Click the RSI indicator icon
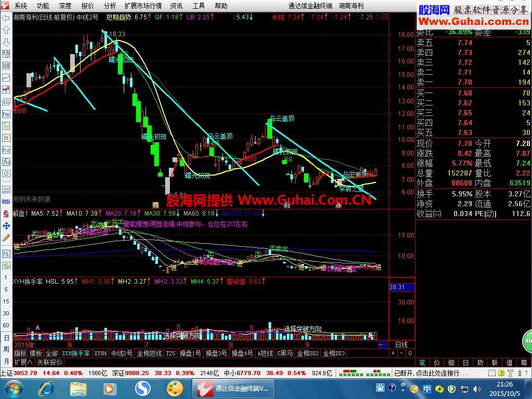The image size is (532, 399). [6, 202]
